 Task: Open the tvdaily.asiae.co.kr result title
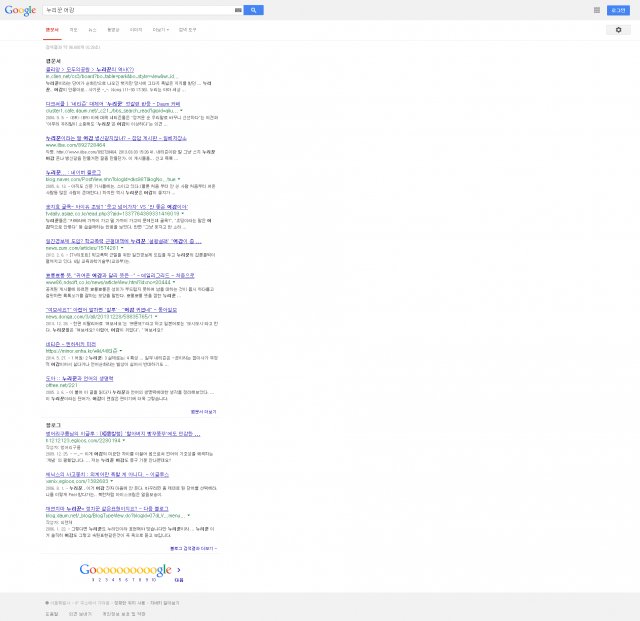pyautogui.click(x=117, y=207)
